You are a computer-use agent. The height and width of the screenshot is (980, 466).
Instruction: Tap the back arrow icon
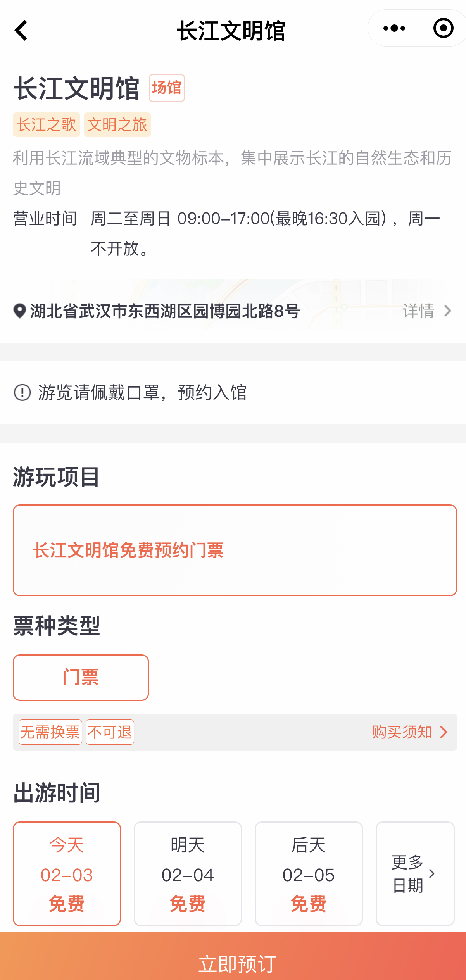21,30
